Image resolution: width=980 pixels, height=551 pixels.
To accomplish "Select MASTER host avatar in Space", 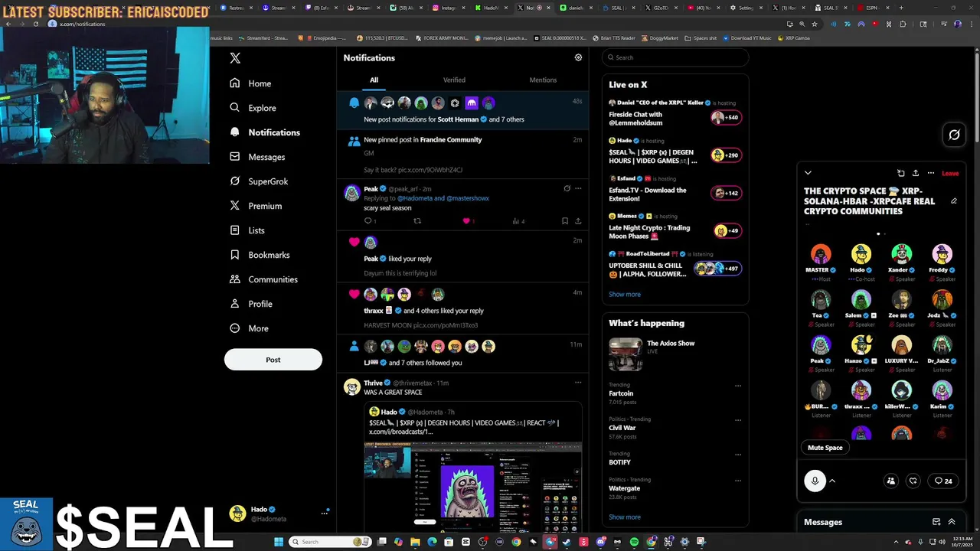I will [821, 254].
